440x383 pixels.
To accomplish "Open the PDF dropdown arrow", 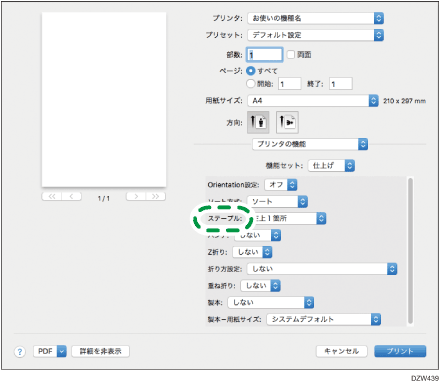I will click(x=62, y=351).
